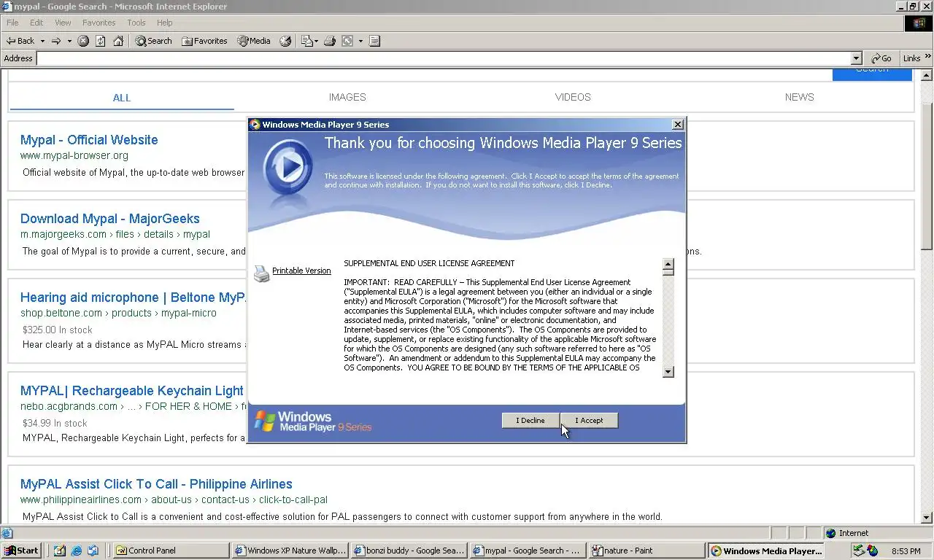Click the license agreement scroll down arrow
934x560 pixels.
(x=668, y=372)
